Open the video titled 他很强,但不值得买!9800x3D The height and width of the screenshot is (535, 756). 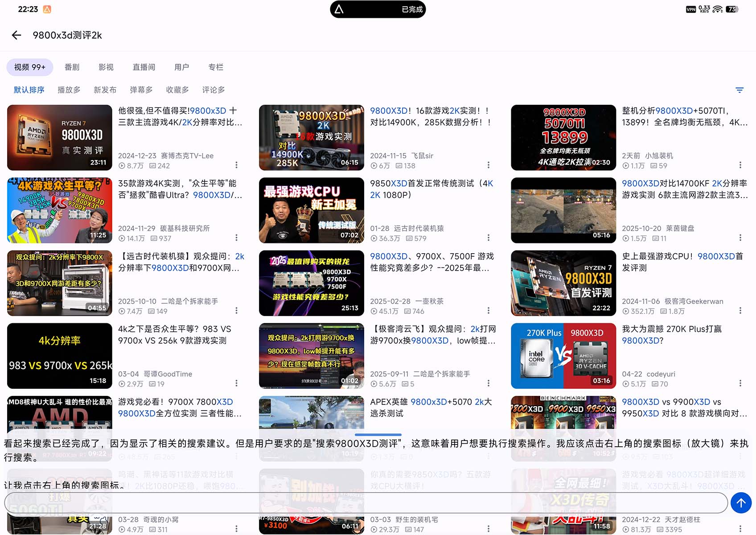pos(180,116)
